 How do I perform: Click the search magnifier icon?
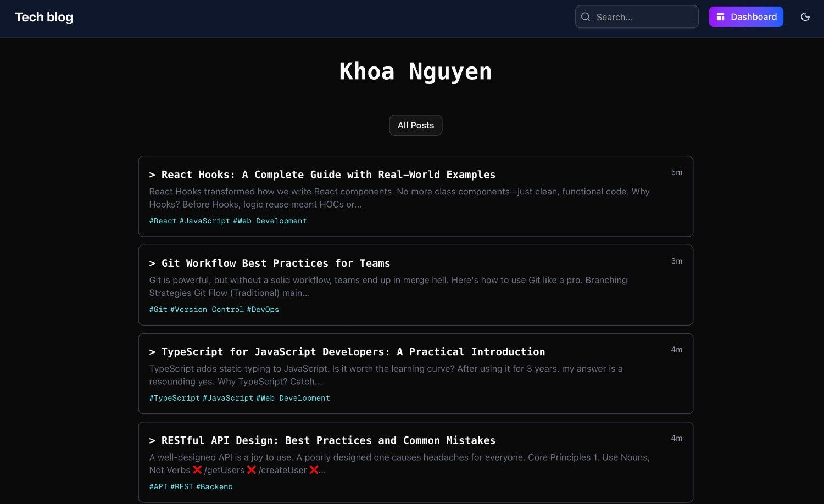click(586, 16)
